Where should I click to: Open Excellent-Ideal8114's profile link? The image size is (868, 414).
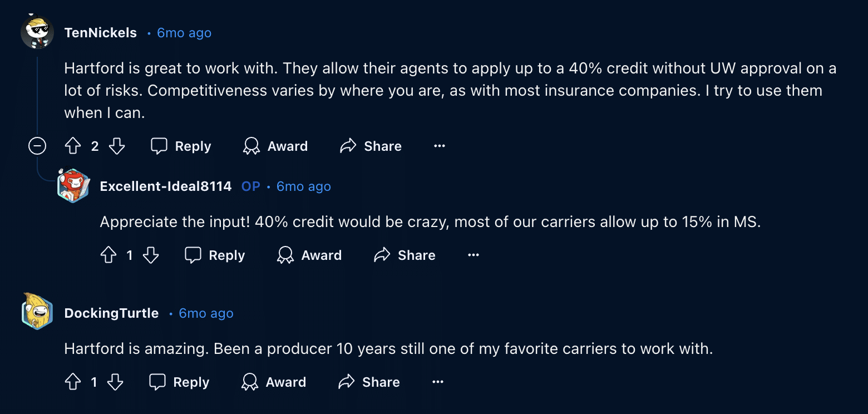(x=166, y=186)
